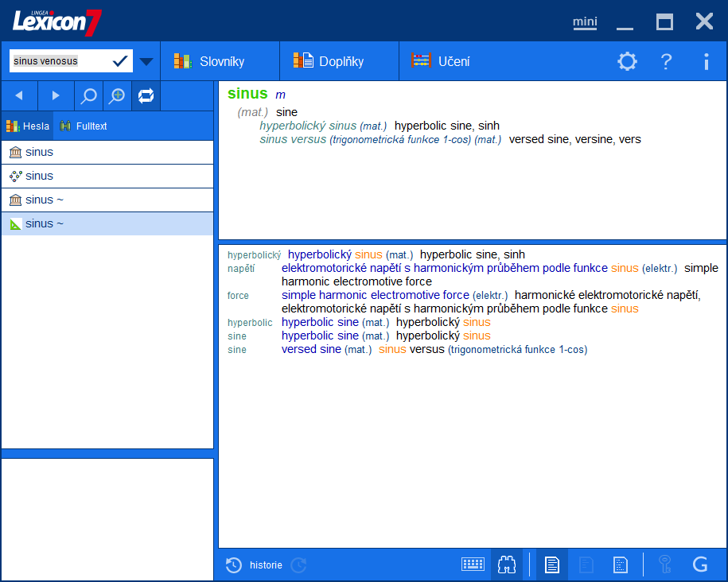Screen dimensions: 728x582
Task: Open the search history dropdown arrow
Action: click(146, 60)
